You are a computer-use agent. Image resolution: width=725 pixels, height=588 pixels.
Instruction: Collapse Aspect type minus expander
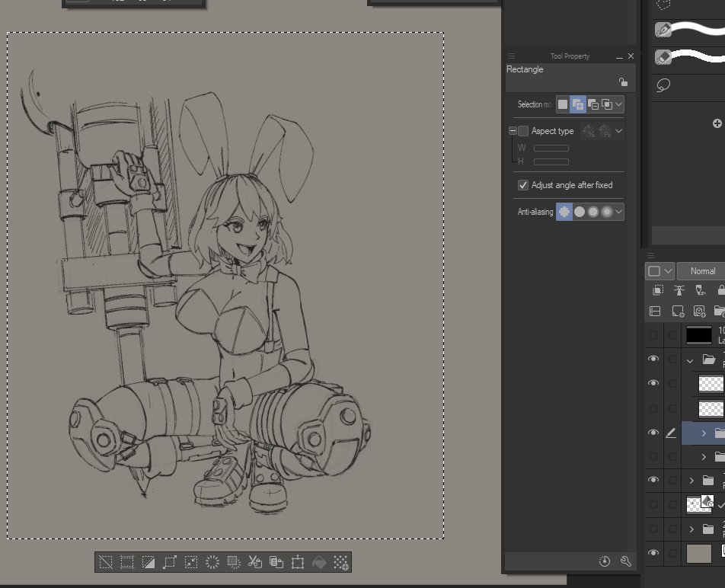point(513,131)
